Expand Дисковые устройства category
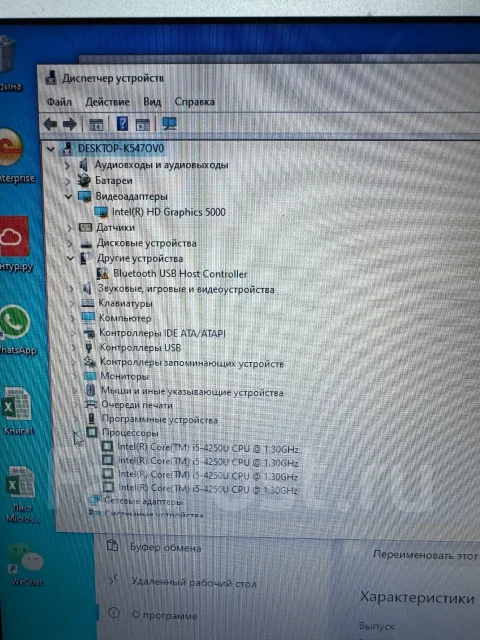480x640 pixels. point(70,244)
